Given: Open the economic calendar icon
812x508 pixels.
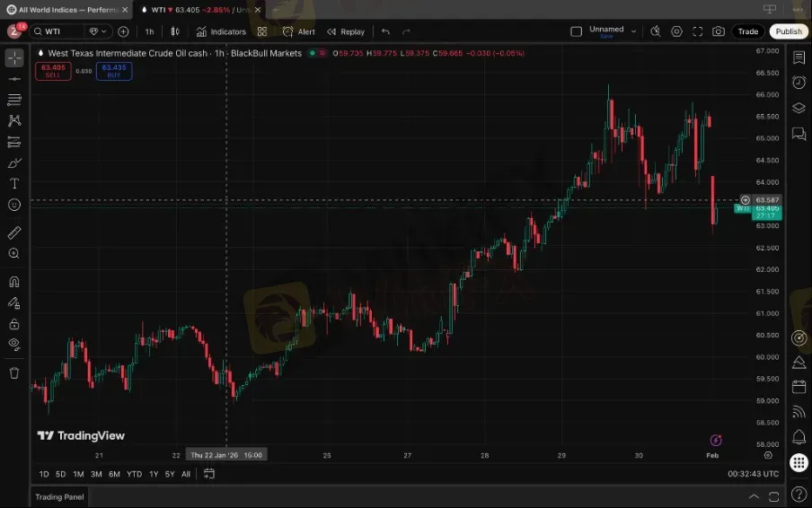Looking at the screenshot, I should (x=799, y=387).
